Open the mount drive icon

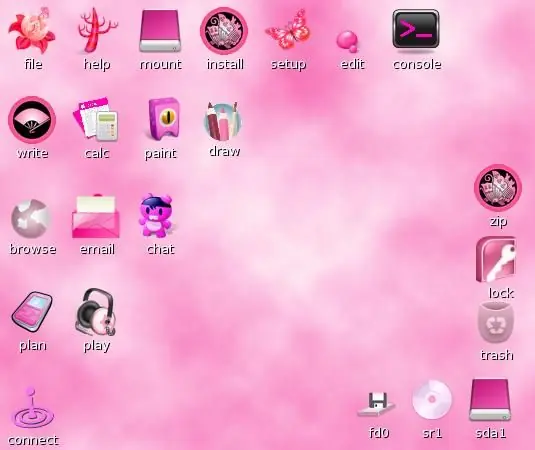(160, 31)
